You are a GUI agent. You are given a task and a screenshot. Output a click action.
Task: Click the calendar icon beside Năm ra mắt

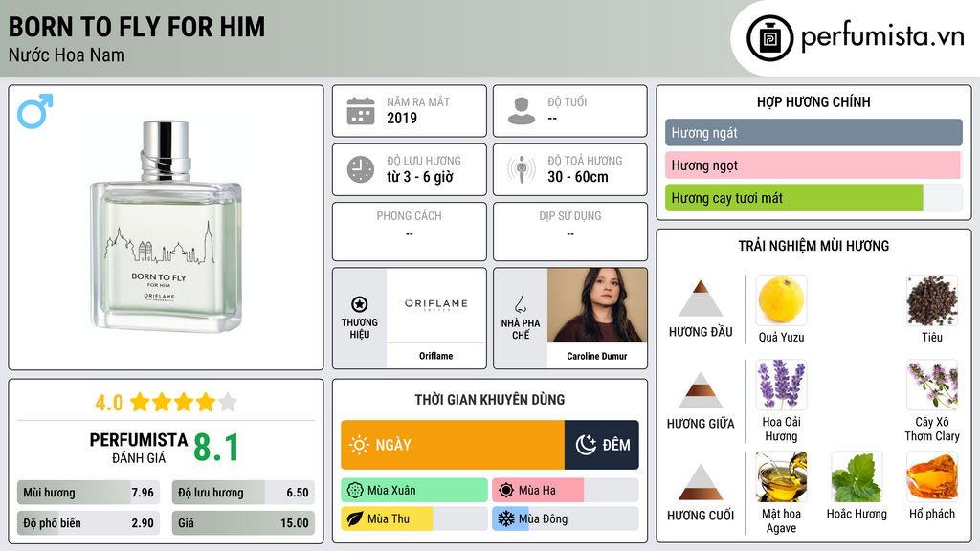coord(361,111)
